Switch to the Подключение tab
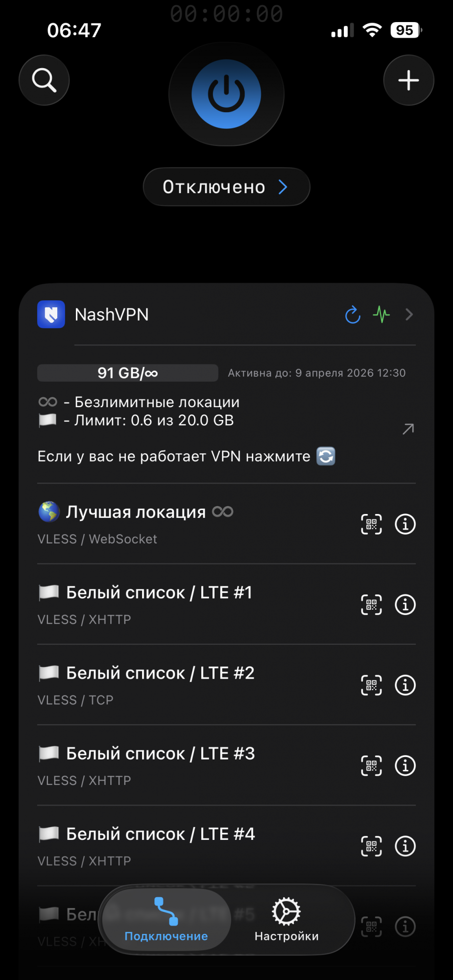Image resolution: width=453 pixels, height=980 pixels. (x=167, y=920)
